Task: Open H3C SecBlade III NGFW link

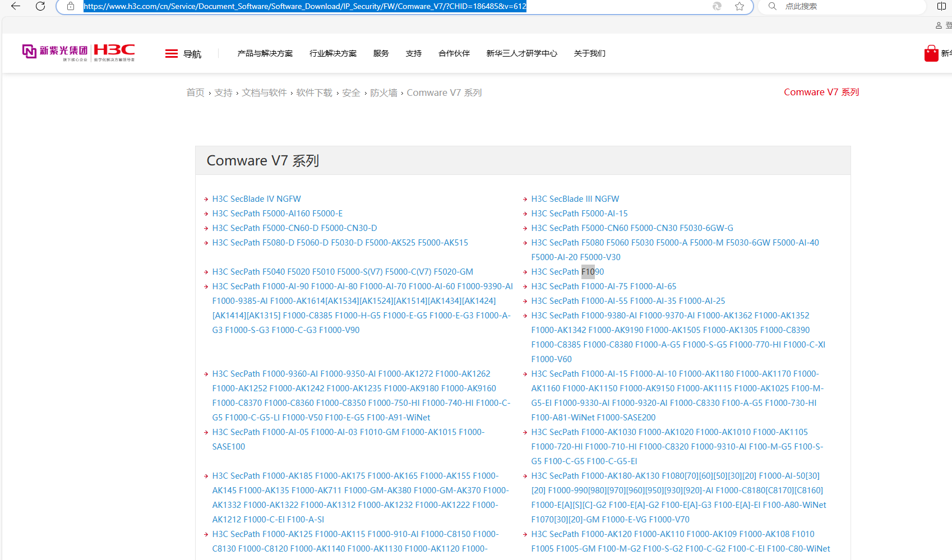Action: click(575, 199)
